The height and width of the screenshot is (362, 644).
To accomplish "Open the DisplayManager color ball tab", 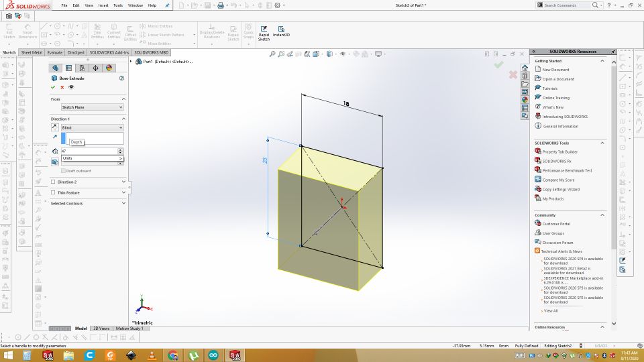I will [x=109, y=68].
